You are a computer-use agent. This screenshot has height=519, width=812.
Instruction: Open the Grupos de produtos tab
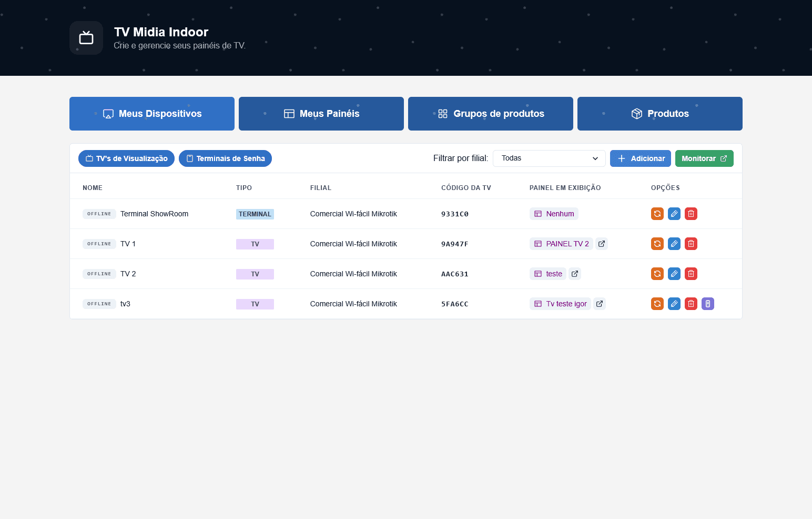click(491, 114)
